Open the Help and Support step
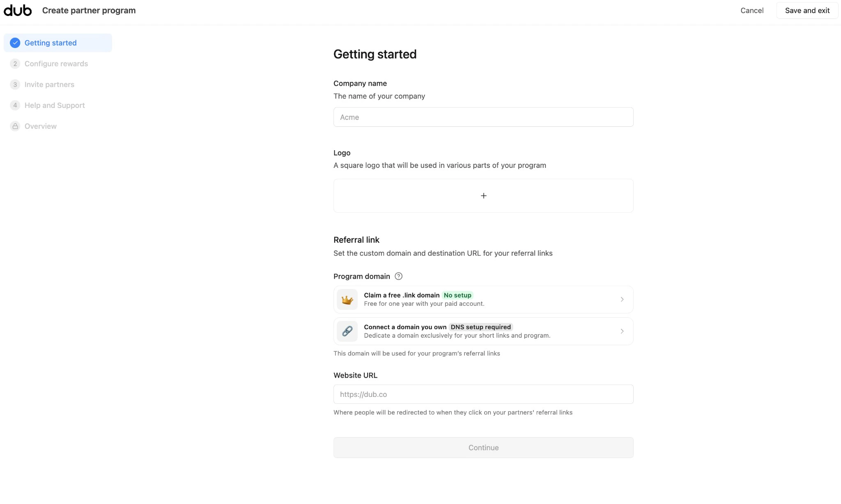The width and height of the screenshot is (841, 504). (54, 105)
